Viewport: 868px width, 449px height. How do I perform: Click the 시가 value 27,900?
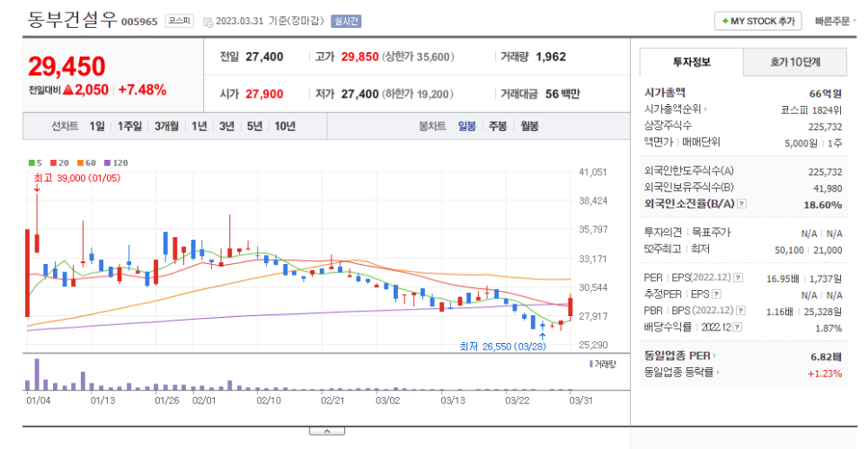tap(264, 94)
